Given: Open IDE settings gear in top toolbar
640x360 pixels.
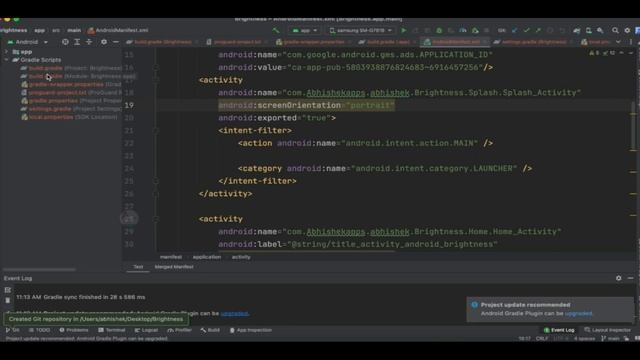Looking at the screenshot, I should tap(627, 30).
